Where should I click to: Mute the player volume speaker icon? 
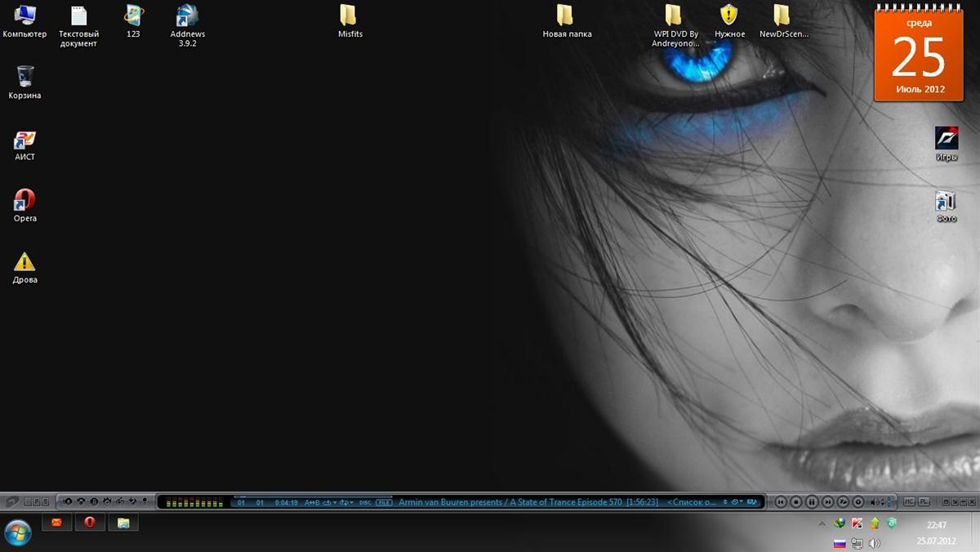click(x=874, y=502)
